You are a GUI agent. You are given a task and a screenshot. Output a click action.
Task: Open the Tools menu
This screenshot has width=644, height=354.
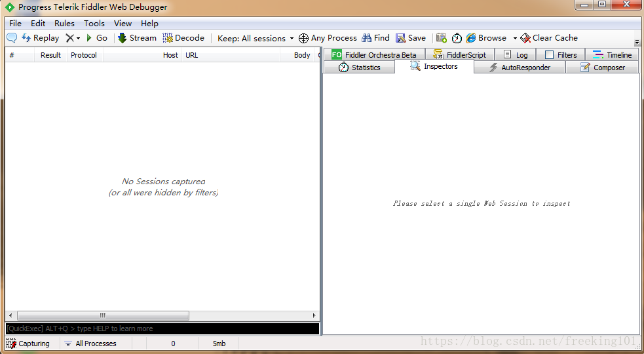pos(94,24)
